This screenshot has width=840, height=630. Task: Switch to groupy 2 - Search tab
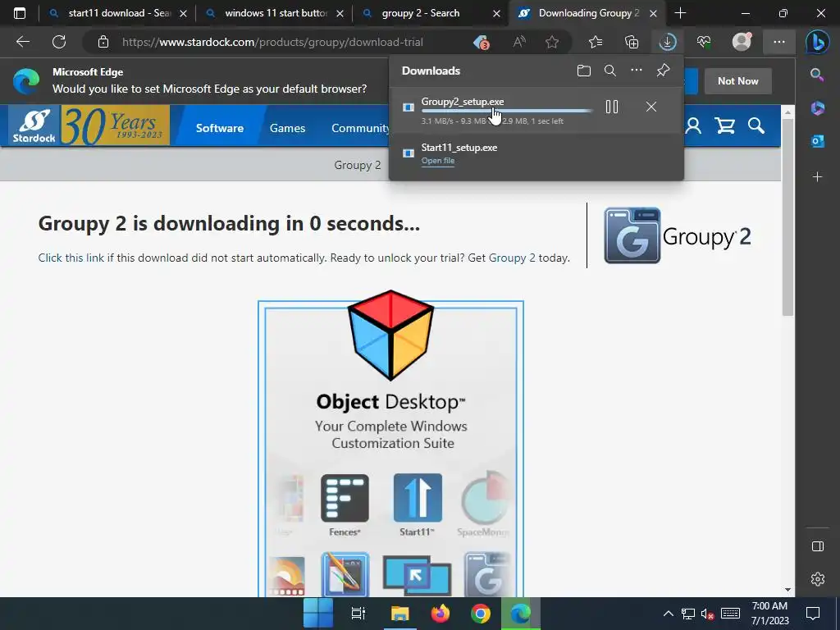tap(421, 13)
